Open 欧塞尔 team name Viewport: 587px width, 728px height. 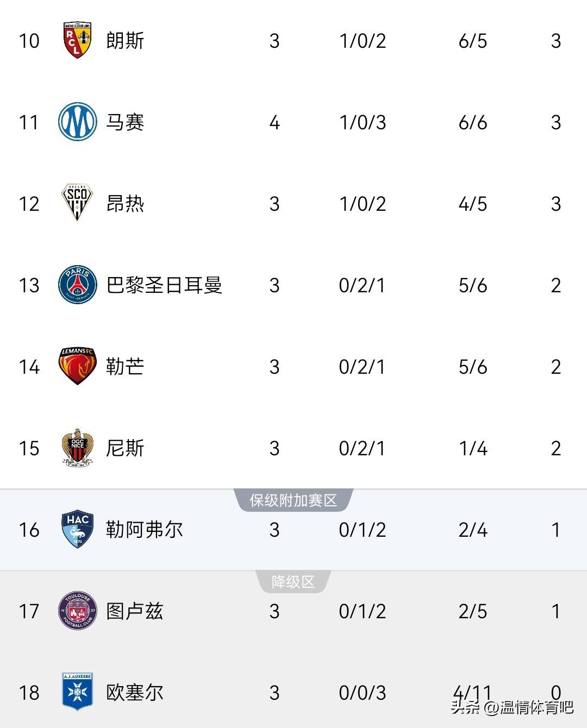135,693
